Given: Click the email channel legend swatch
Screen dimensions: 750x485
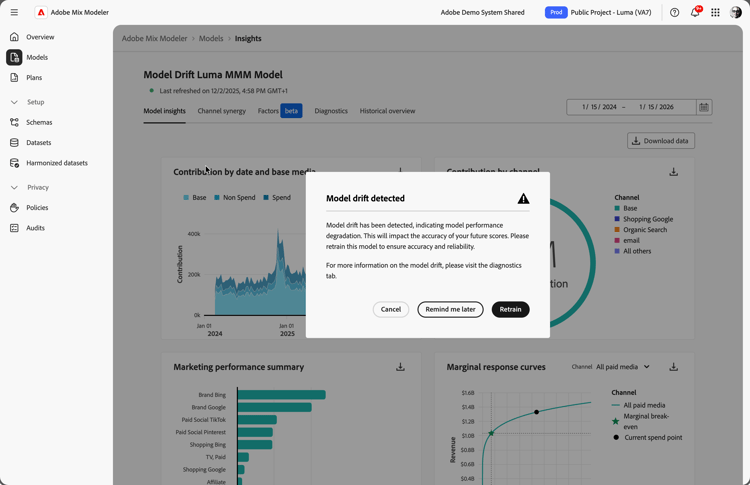Looking at the screenshot, I should coord(617,240).
